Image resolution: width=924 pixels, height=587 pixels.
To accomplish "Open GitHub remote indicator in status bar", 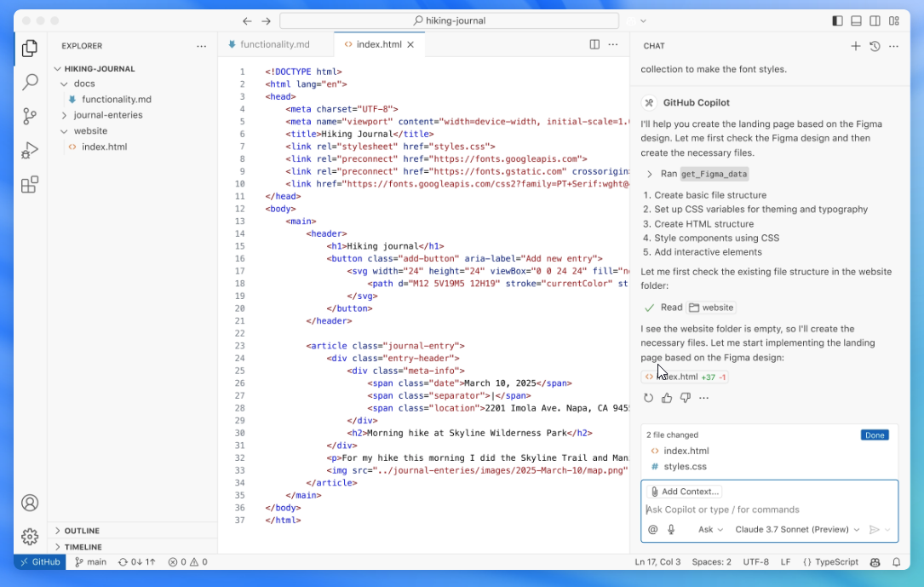I will 40,562.
